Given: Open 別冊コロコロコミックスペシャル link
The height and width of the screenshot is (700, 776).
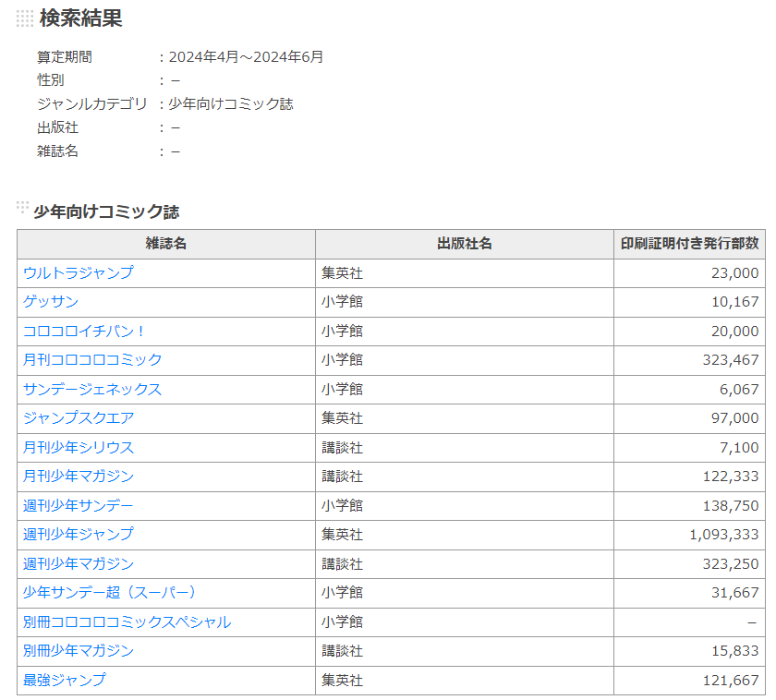Looking at the screenshot, I should [x=127, y=622].
